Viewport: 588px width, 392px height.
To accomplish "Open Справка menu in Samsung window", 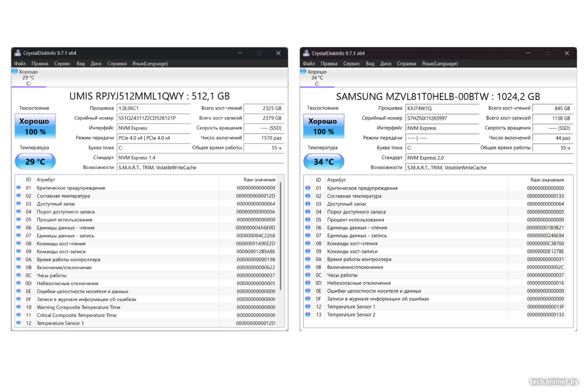I will tap(406, 63).
